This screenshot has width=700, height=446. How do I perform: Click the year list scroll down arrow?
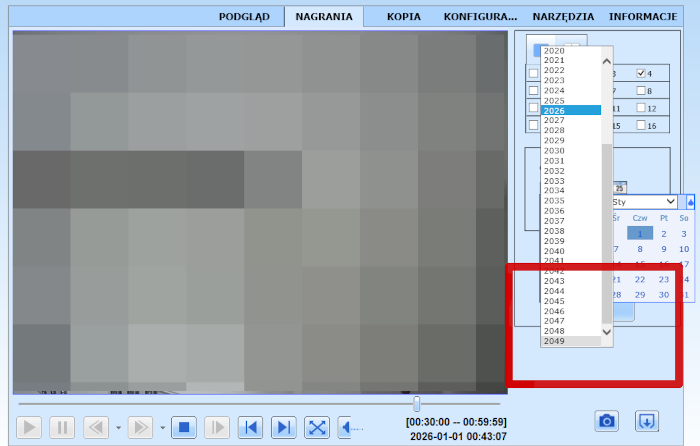click(x=607, y=330)
